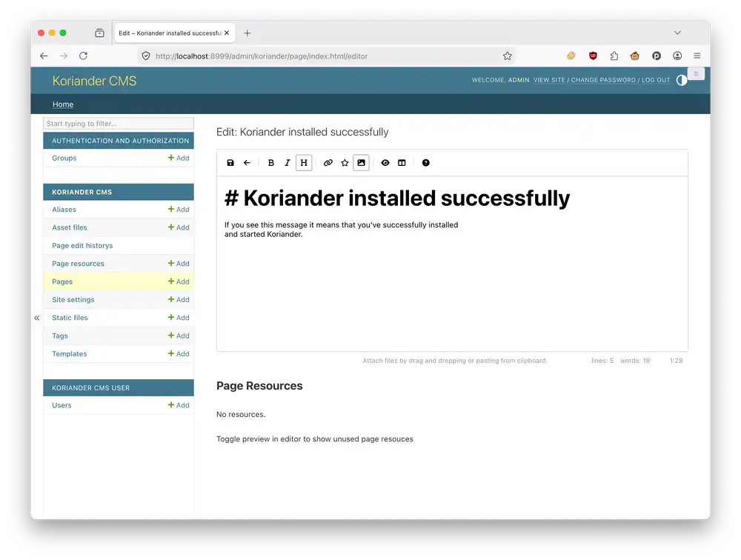This screenshot has width=741, height=560.
Task: Select the Edit – Koriander installed tab
Action: click(x=170, y=33)
